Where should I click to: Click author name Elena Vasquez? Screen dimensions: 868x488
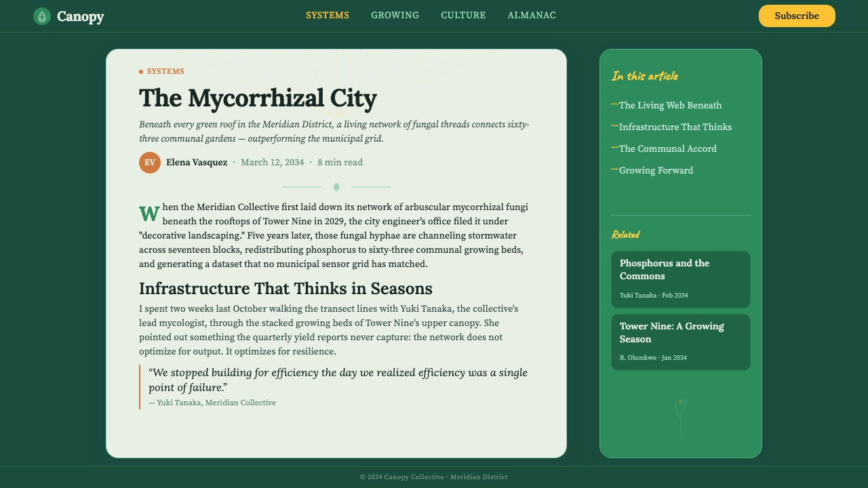[197, 163]
